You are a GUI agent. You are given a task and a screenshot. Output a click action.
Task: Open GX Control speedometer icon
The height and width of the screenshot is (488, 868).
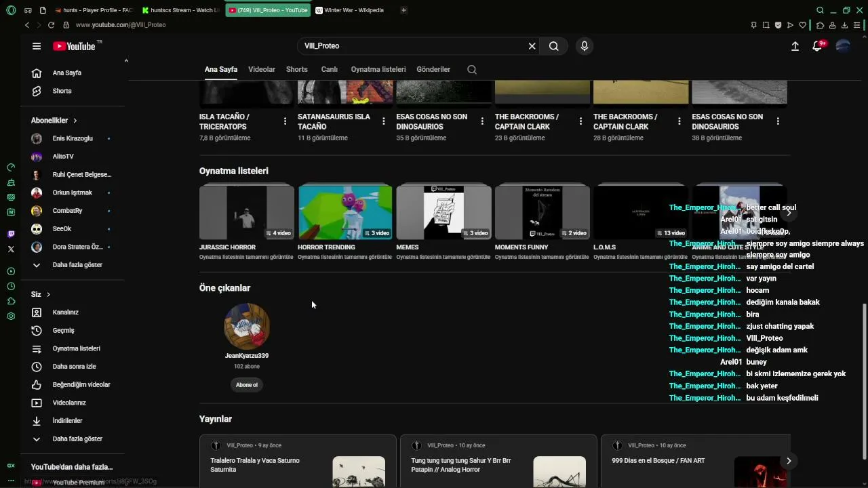coord(11,167)
